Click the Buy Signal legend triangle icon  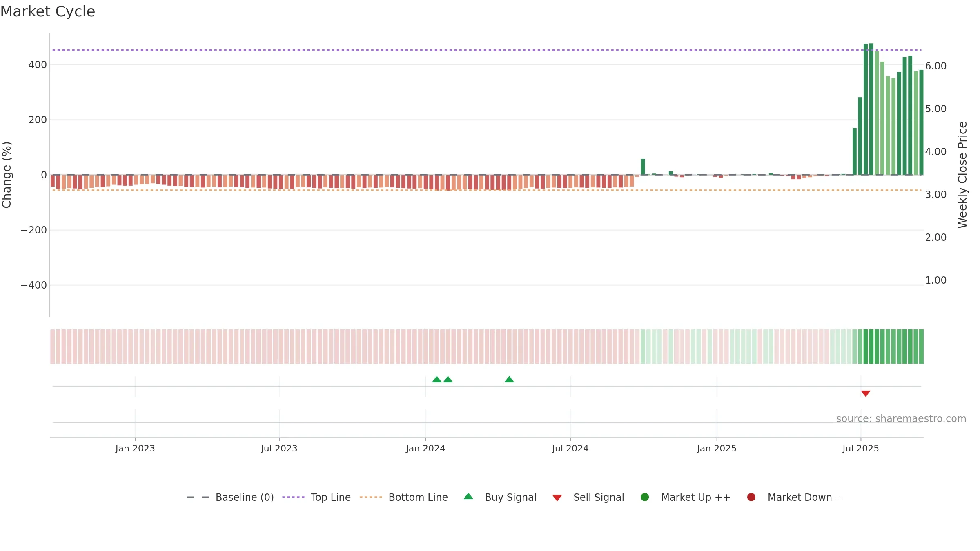(468, 496)
